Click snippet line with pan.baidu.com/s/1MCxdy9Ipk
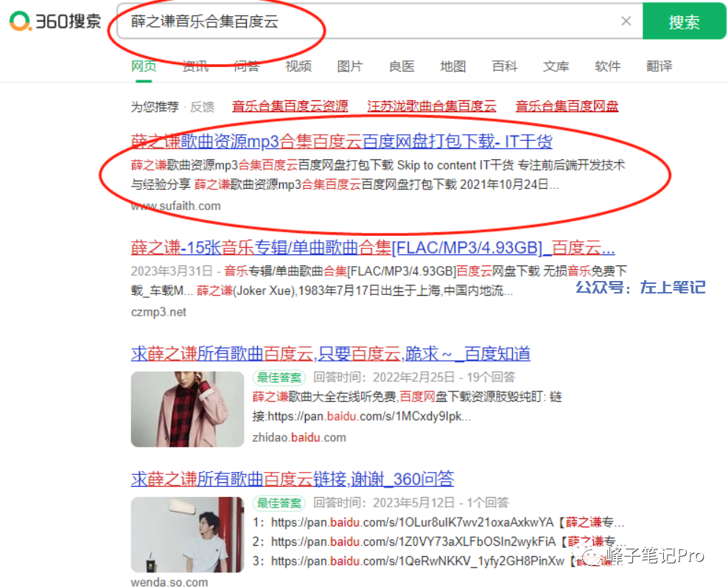 361,417
